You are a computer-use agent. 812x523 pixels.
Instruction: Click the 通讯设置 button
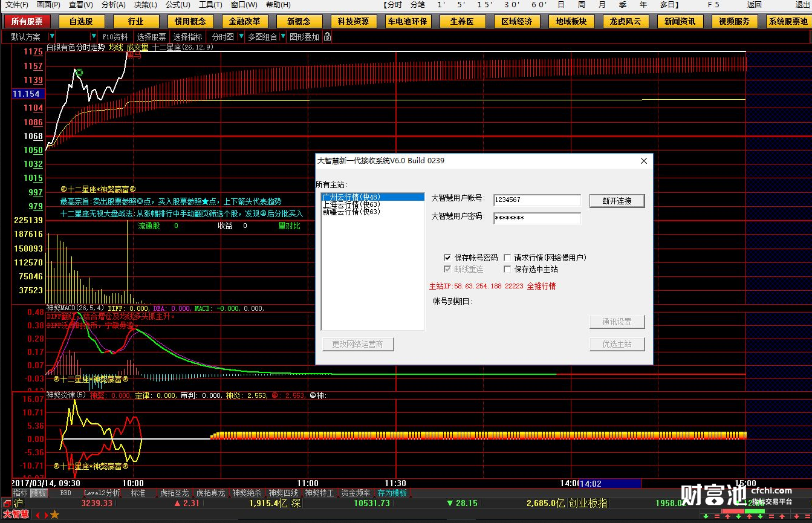pos(617,322)
